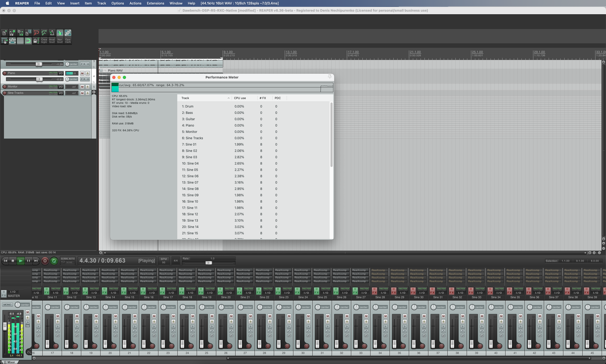Select the 13: Sine 07 row

click(254, 183)
